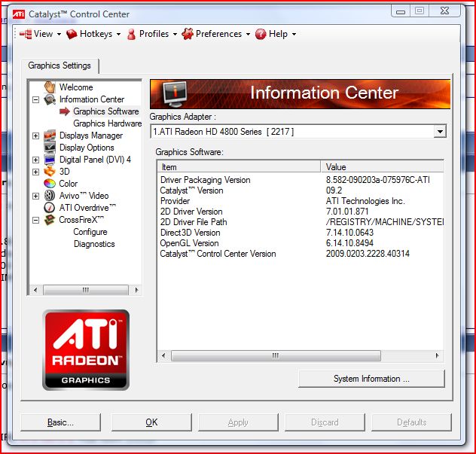Select Diagnostics under CrossFireX
476x454 pixels.
coord(94,244)
